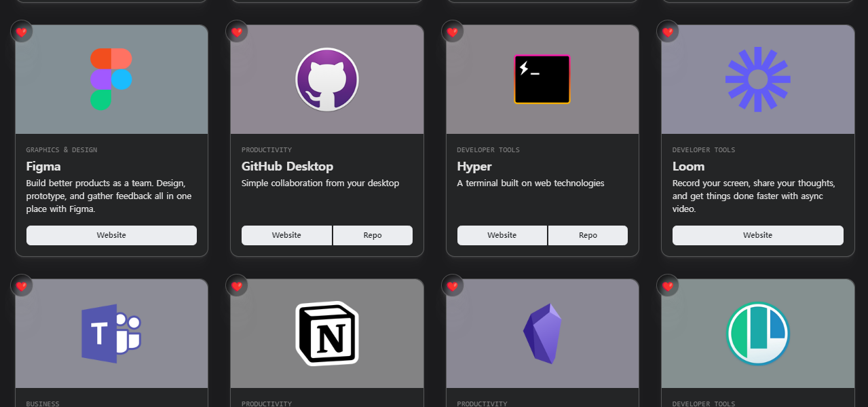Click "DEVELOPER TOOLS" label above Loom title
The width and height of the screenshot is (868, 407).
coord(704,150)
